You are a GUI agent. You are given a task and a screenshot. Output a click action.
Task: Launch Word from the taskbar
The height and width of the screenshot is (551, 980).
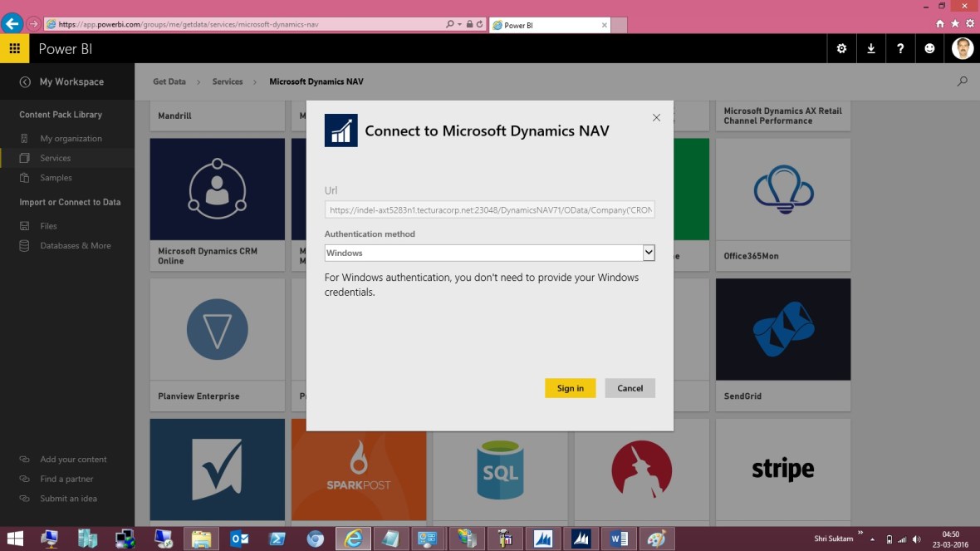[x=618, y=539]
